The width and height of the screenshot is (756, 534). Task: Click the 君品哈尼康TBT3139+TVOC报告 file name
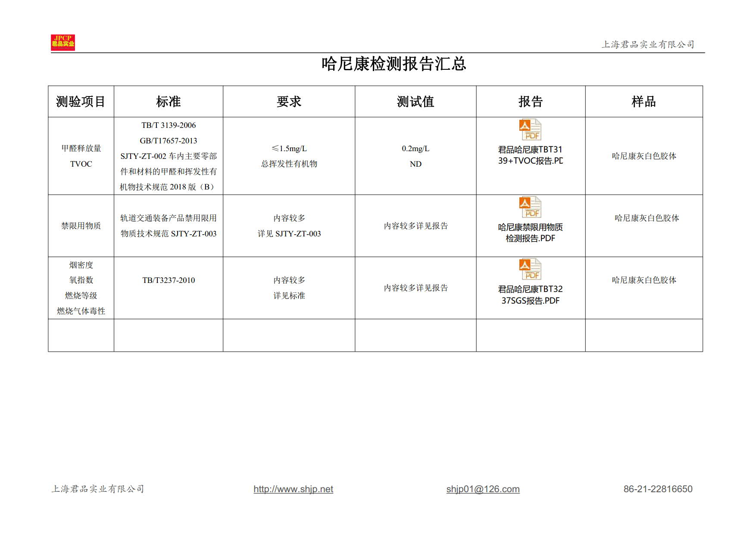click(x=530, y=155)
